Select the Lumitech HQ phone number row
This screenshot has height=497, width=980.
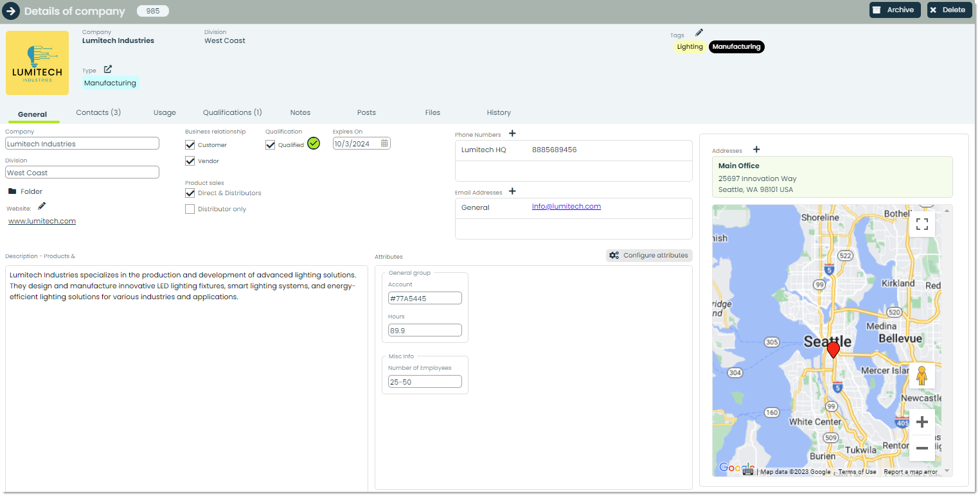pos(573,150)
